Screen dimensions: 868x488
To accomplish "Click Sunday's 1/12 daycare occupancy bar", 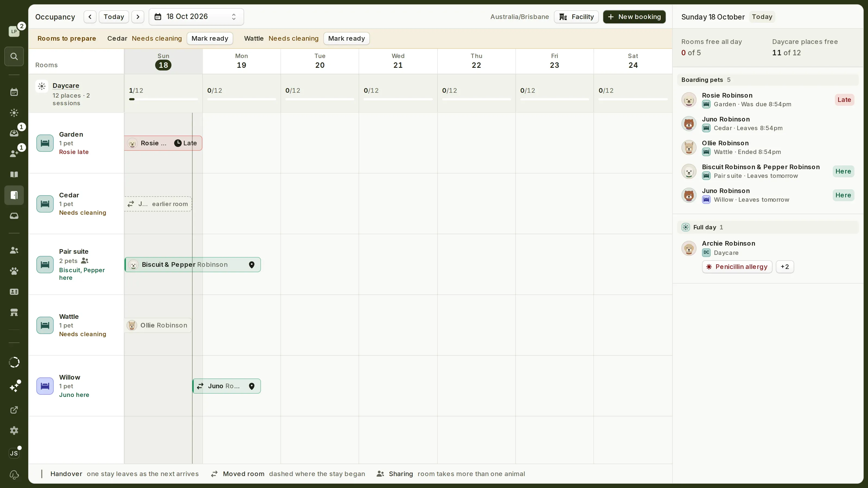I will (163, 99).
